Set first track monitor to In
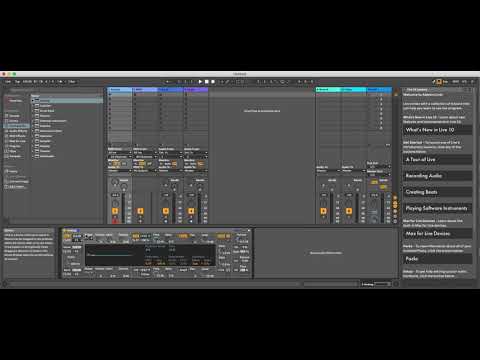The width and height of the screenshot is (480, 360). [111, 164]
